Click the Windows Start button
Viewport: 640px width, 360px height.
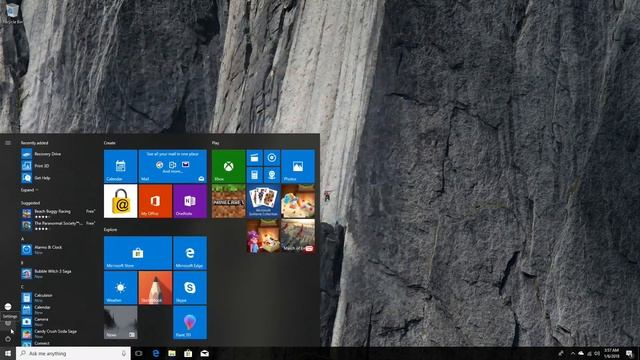click(x=8, y=353)
